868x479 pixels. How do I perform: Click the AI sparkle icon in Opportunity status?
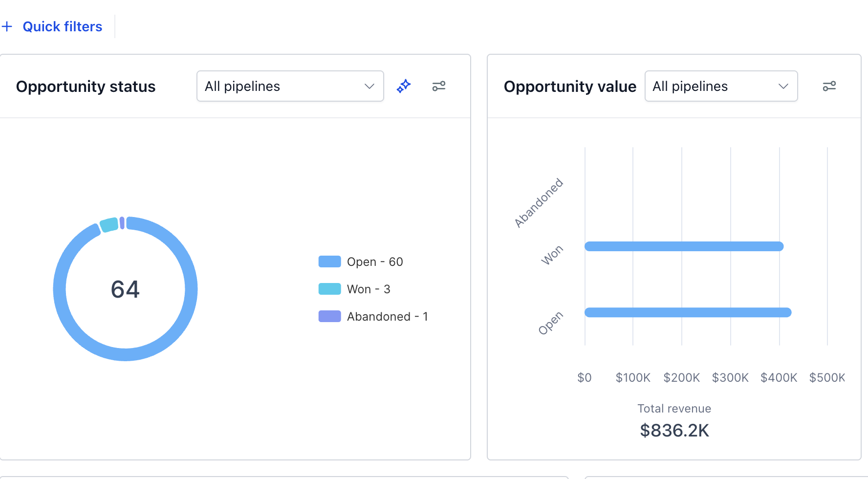pyautogui.click(x=404, y=86)
